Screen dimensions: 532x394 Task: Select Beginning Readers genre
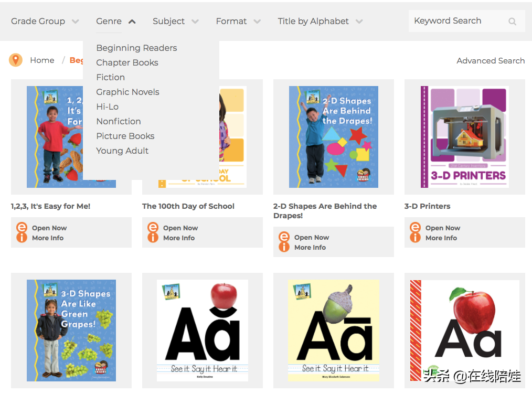[136, 48]
